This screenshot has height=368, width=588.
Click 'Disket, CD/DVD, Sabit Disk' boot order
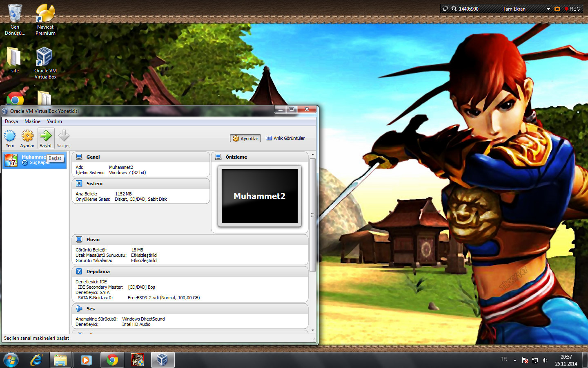141,199
